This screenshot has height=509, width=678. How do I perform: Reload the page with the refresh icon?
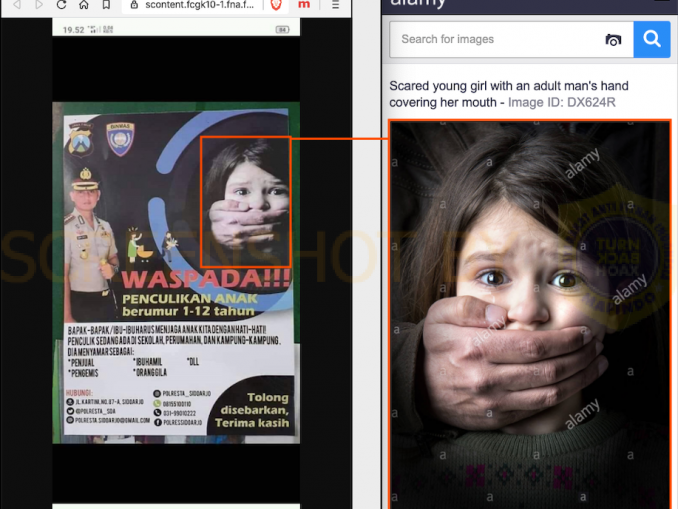61,5
